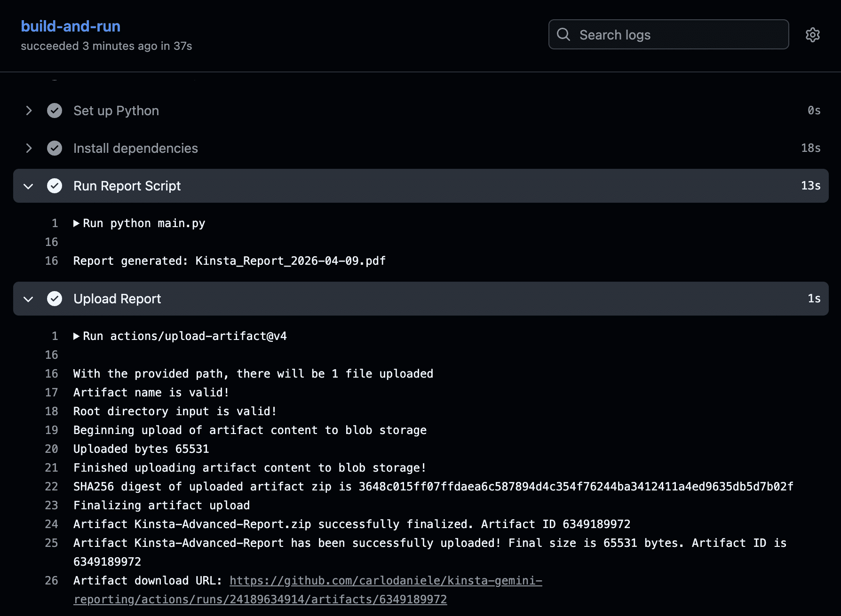Click the 13s duration on Run Report Script
The width and height of the screenshot is (841, 616).
(x=810, y=186)
